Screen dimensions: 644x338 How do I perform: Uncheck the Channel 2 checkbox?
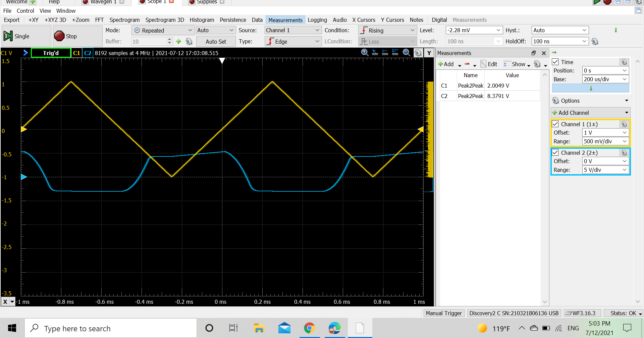point(555,153)
